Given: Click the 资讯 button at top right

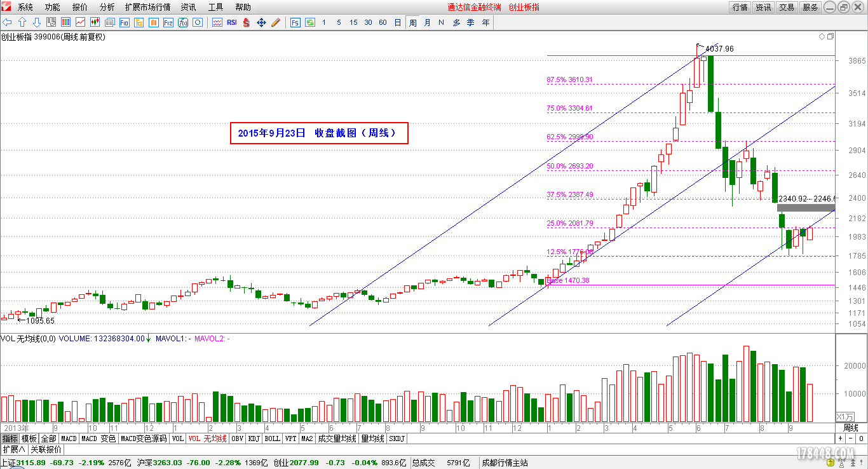Looking at the screenshot, I should point(763,7).
